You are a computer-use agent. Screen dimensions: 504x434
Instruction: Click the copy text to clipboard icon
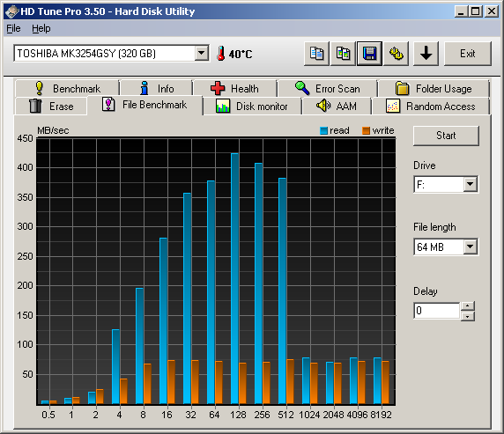316,54
